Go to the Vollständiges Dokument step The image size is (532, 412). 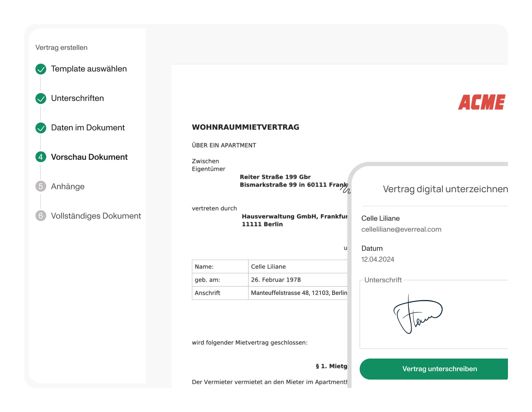[x=96, y=216]
